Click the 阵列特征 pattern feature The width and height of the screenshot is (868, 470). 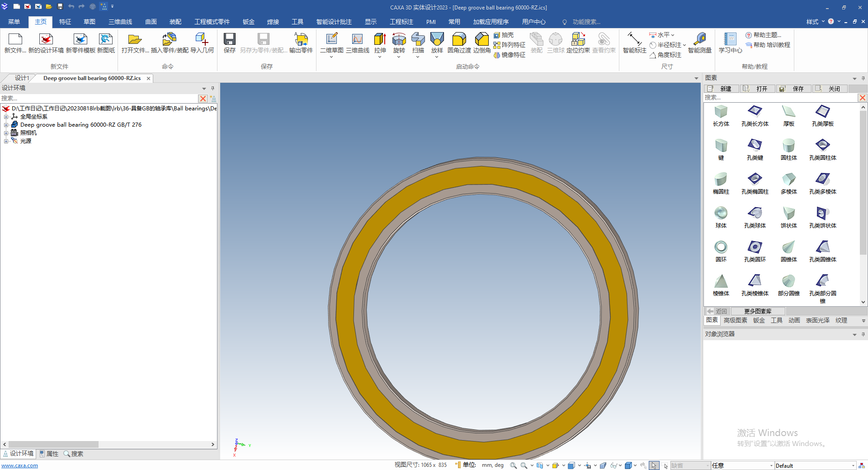click(509, 45)
